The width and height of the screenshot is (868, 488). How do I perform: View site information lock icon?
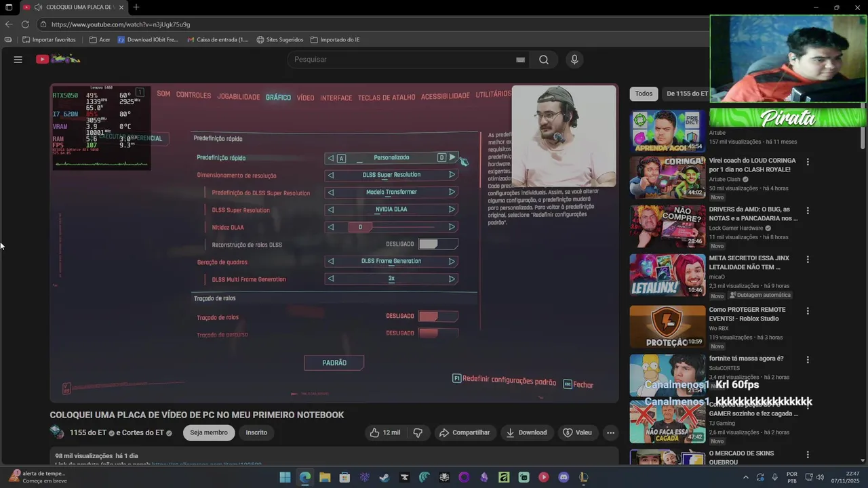click(43, 24)
